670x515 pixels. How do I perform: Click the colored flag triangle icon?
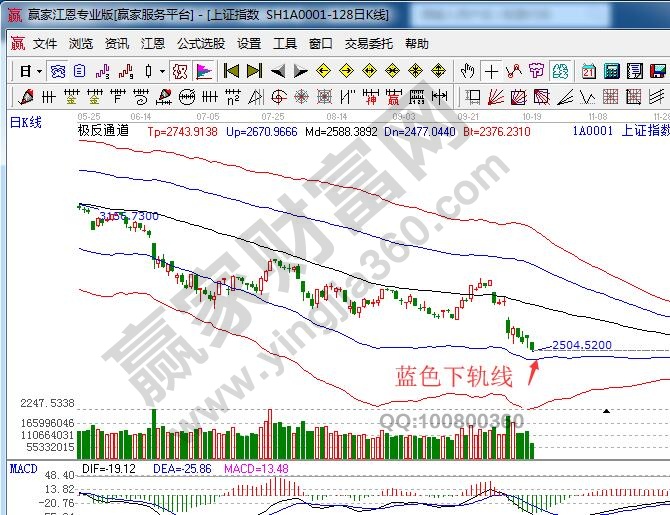[204, 71]
